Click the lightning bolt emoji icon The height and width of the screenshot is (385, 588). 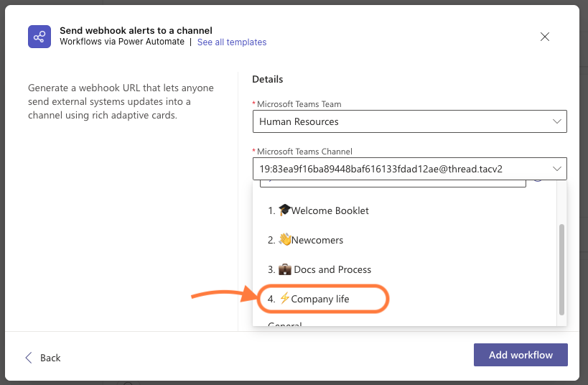point(284,299)
